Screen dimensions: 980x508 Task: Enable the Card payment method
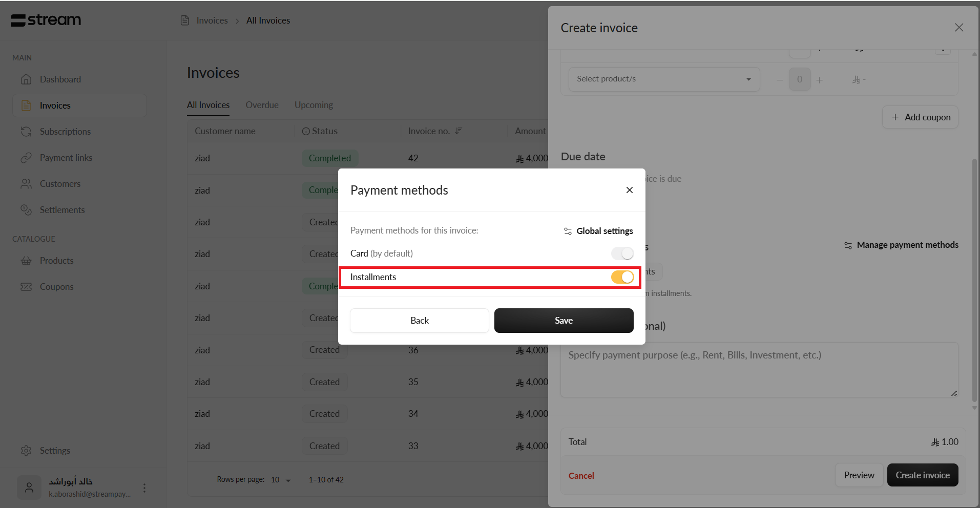click(x=622, y=253)
